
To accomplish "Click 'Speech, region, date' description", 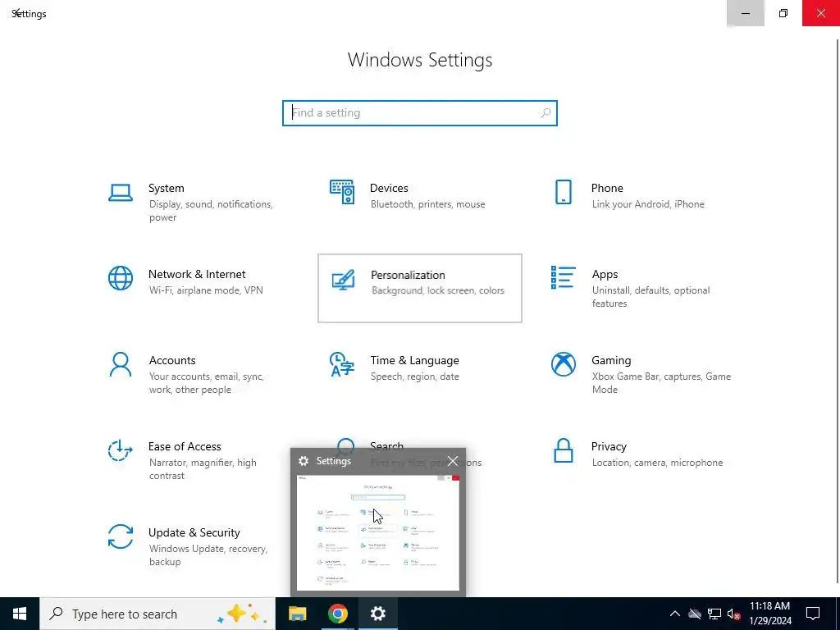I will (414, 377).
